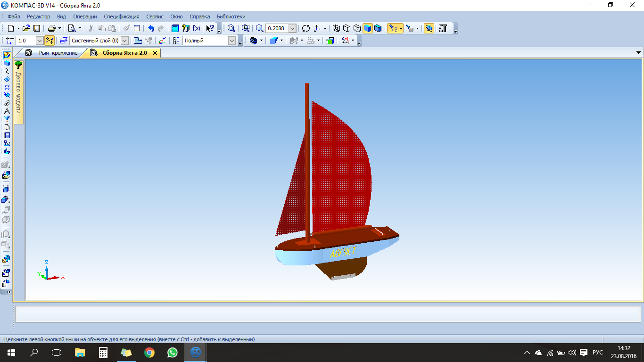Switch to hidden lines removed display
This screenshot has width=644, height=362.
click(x=347, y=28)
